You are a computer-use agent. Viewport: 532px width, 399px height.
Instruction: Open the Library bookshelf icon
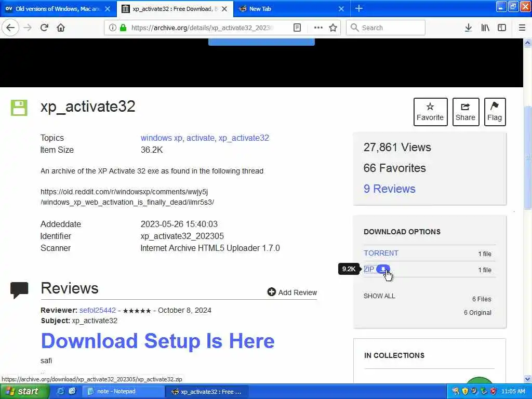click(485, 28)
